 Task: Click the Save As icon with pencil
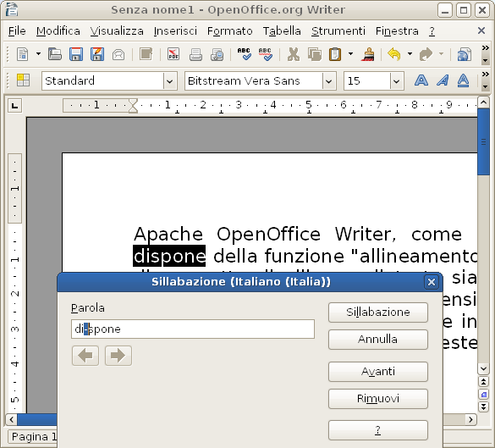pyautogui.click(x=97, y=54)
